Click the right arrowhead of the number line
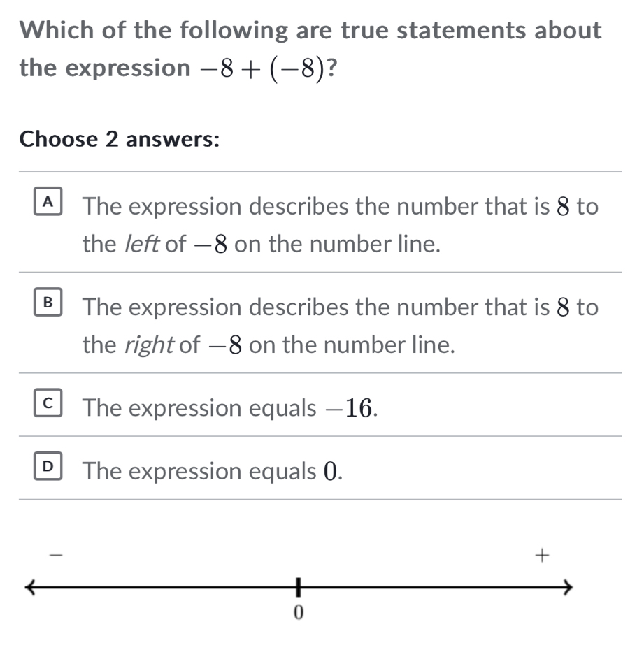The width and height of the screenshot is (644, 666). click(x=567, y=587)
